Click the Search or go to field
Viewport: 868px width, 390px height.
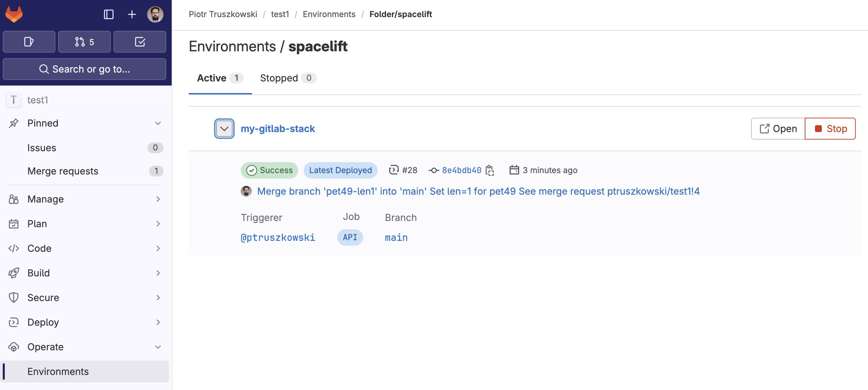coord(84,69)
